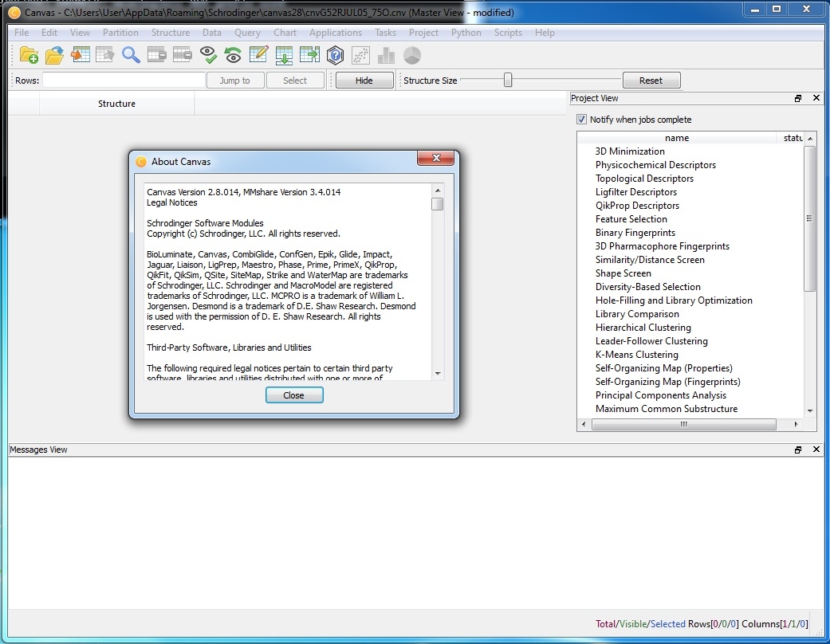
Task: Click Project View horizontal scroll left arrow
Action: [584, 424]
